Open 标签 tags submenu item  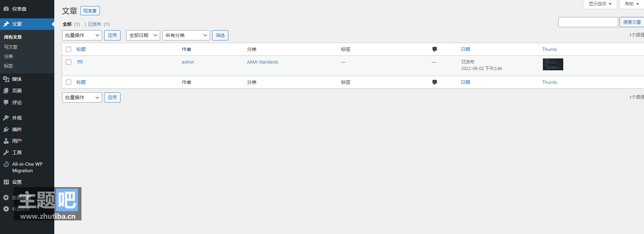click(8, 66)
